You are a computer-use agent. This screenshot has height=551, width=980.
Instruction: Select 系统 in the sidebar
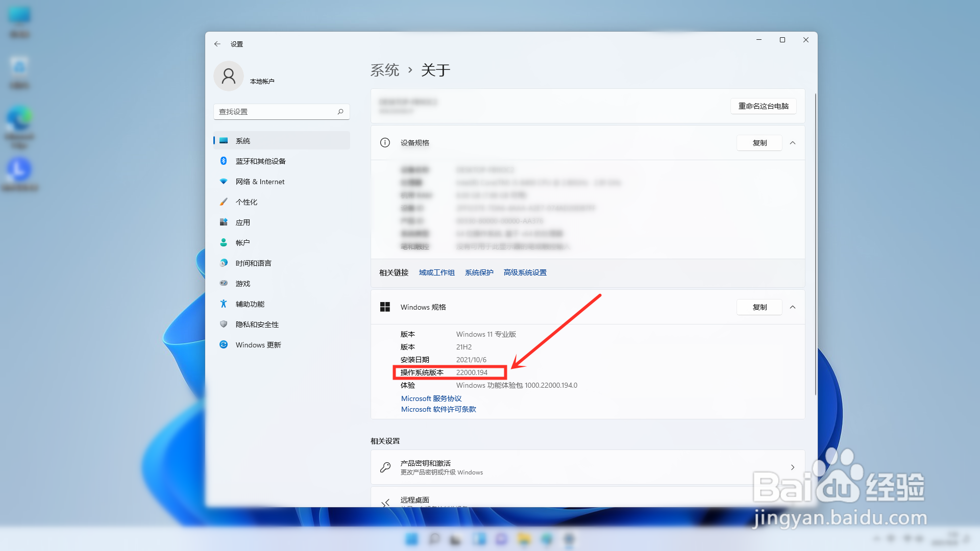point(281,141)
